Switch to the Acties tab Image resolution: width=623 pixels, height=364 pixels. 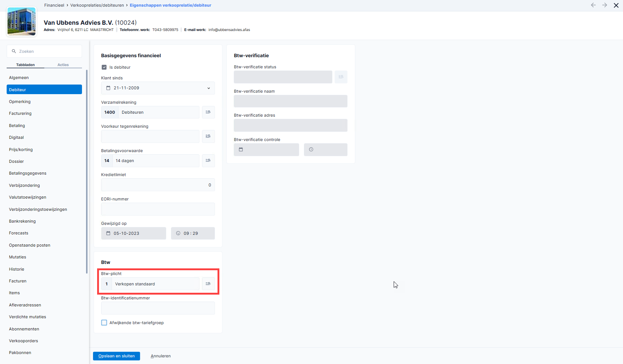[63, 65]
